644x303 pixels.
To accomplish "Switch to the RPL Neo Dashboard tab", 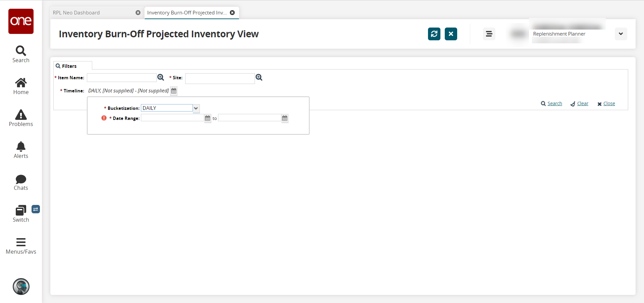I will (76, 13).
